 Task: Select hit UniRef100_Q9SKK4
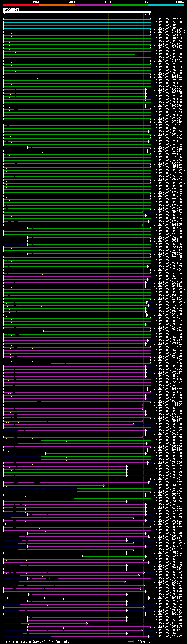click(x=168, y=19)
